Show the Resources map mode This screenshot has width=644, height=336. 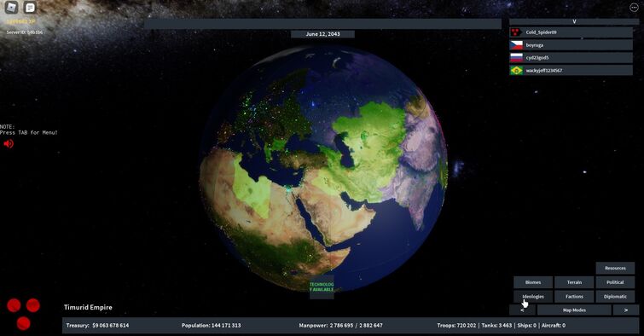click(615, 268)
